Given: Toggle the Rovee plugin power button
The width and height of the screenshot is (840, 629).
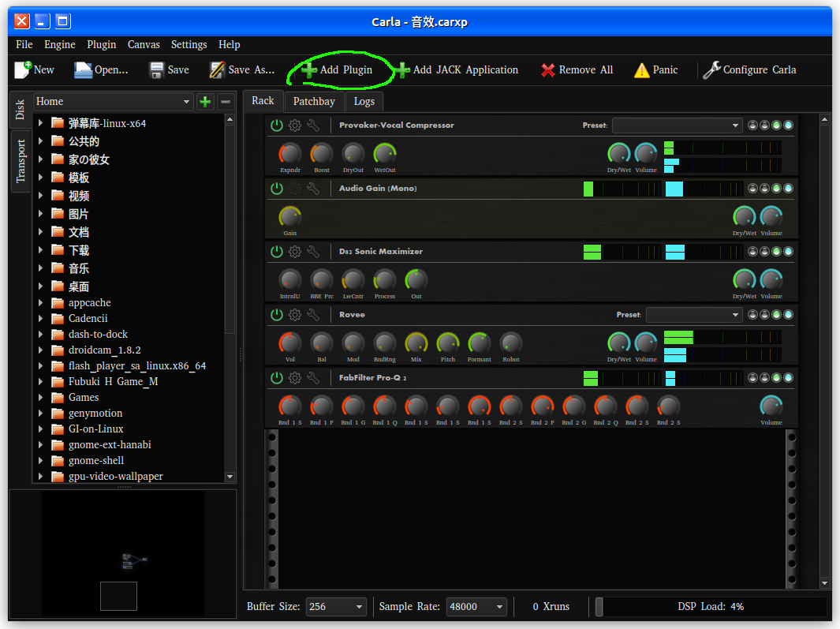Looking at the screenshot, I should (276, 315).
